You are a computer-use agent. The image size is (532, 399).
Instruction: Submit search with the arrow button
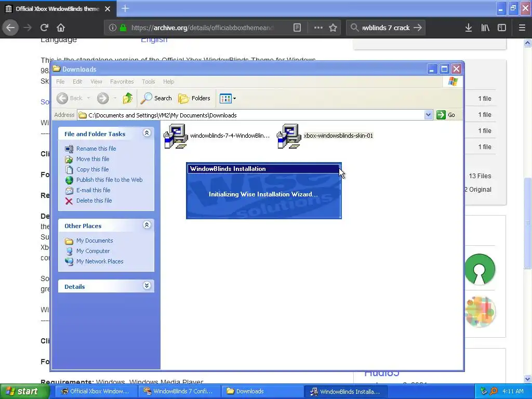tap(418, 28)
